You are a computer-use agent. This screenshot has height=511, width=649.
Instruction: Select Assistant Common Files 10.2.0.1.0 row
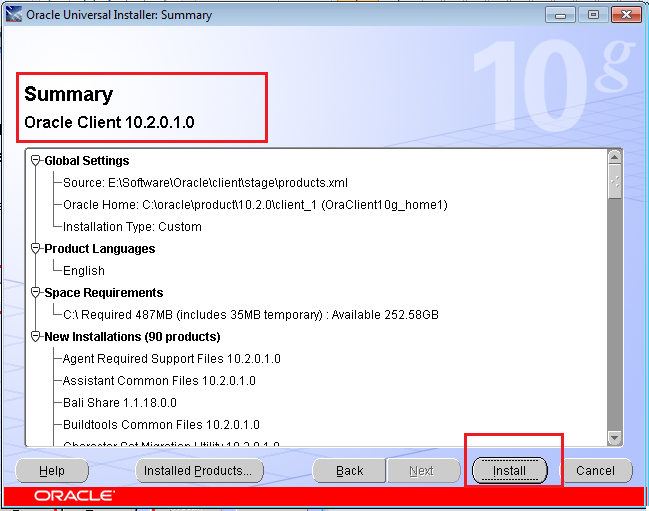pos(159,381)
